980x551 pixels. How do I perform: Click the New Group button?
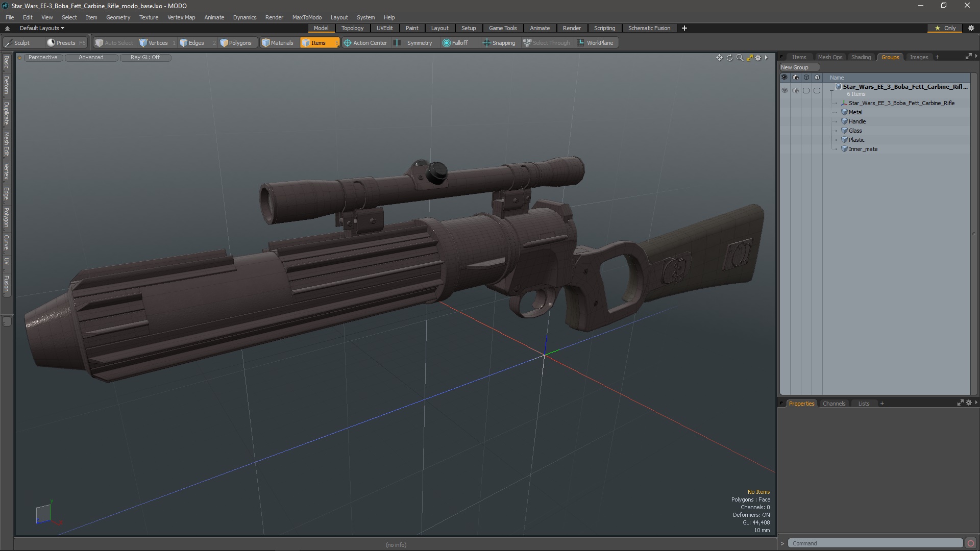(799, 67)
